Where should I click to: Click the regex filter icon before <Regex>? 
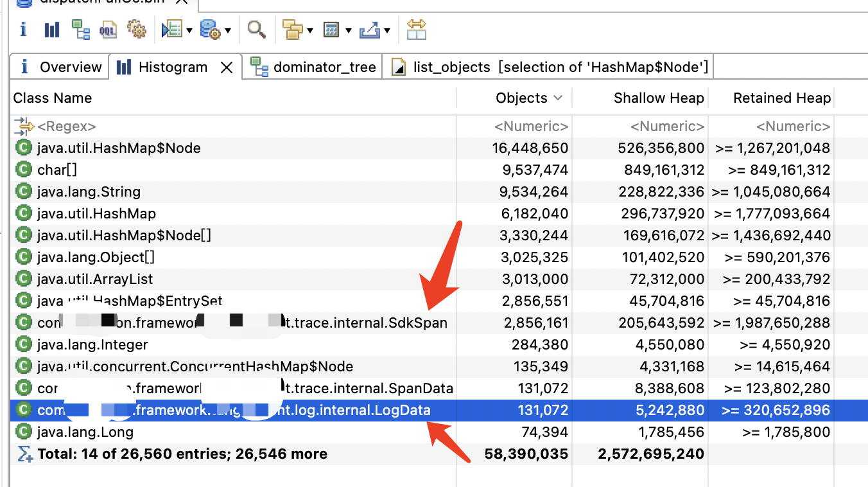(x=24, y=126)
